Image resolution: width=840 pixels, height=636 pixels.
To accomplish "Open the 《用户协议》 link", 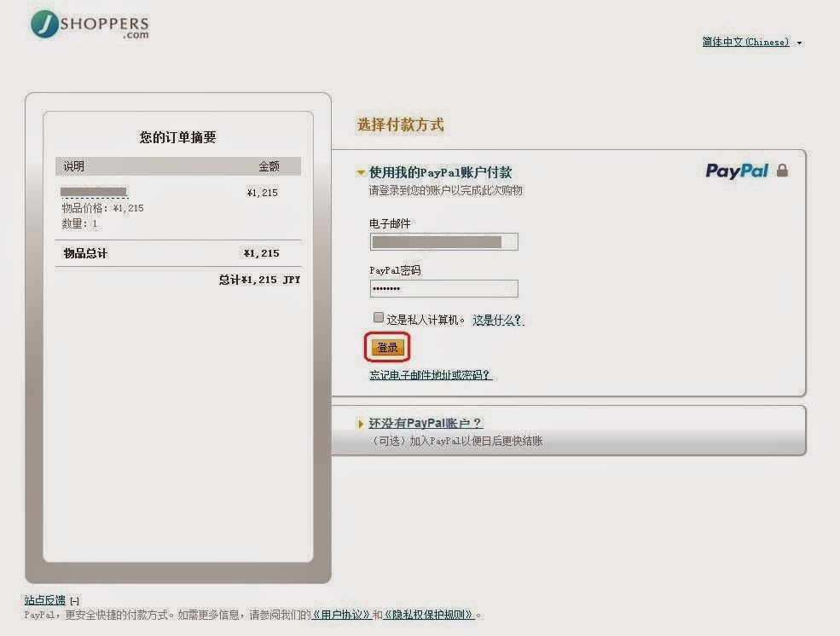I will click(x=341, y=615).
